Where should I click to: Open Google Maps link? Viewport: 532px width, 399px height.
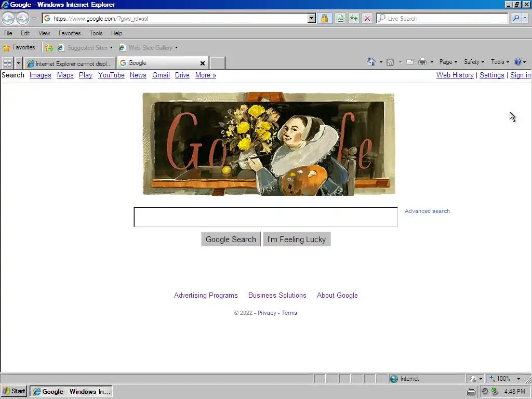(65, 75)
